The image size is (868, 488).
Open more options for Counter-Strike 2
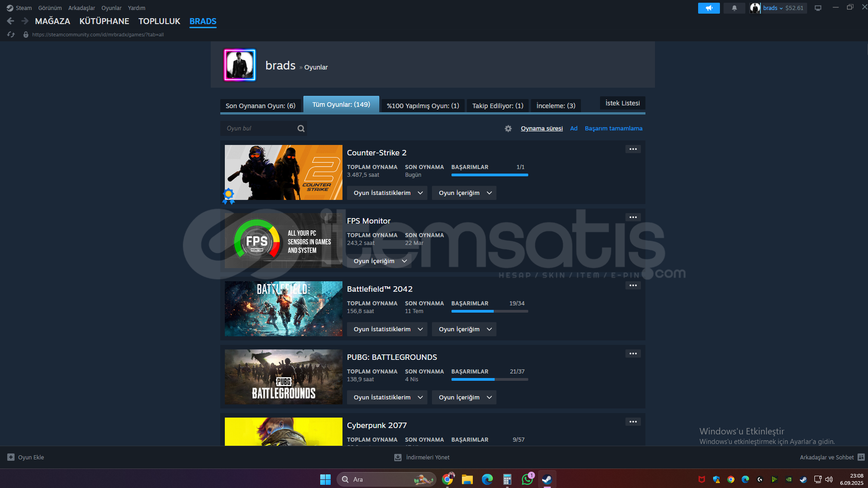click(633, 149)
